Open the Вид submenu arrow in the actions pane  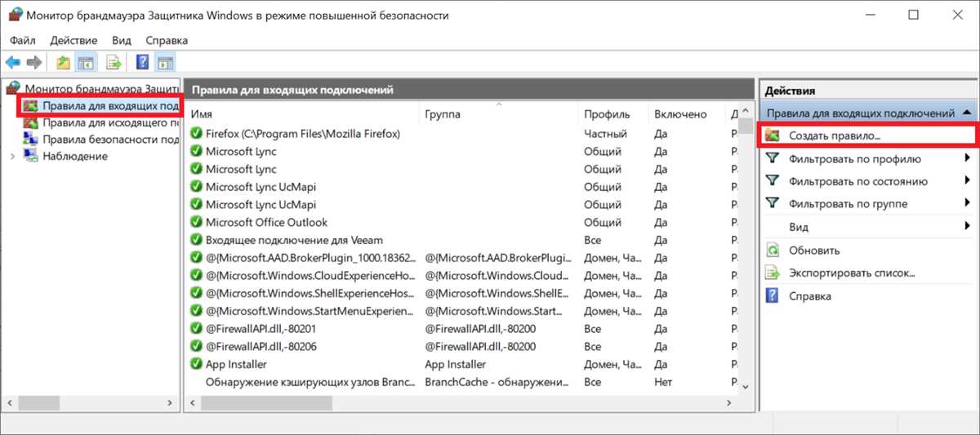967,227
